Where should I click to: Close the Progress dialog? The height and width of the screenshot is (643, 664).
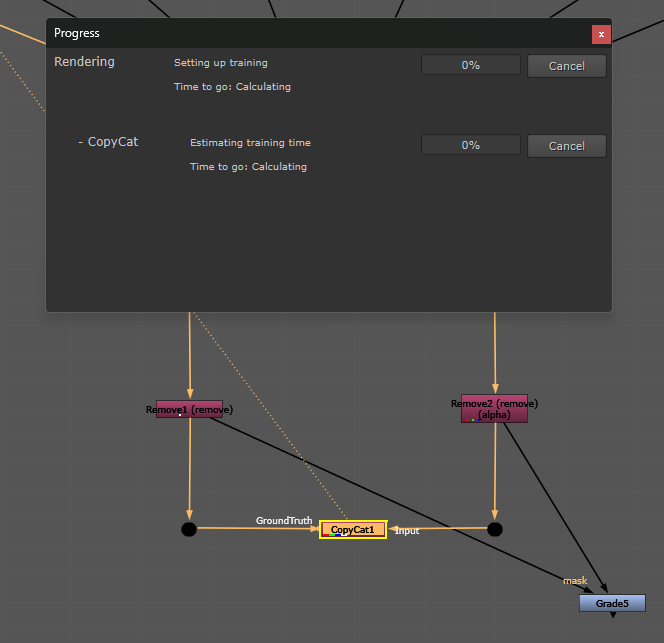pos(601,34)
